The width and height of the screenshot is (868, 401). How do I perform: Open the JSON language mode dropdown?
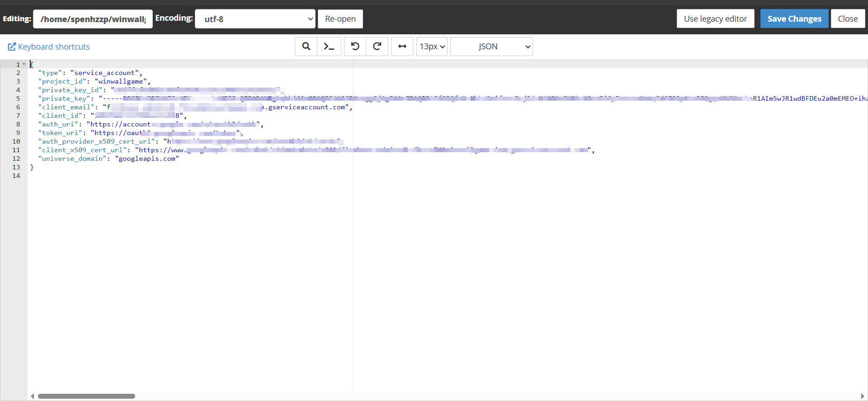(491, 47)
